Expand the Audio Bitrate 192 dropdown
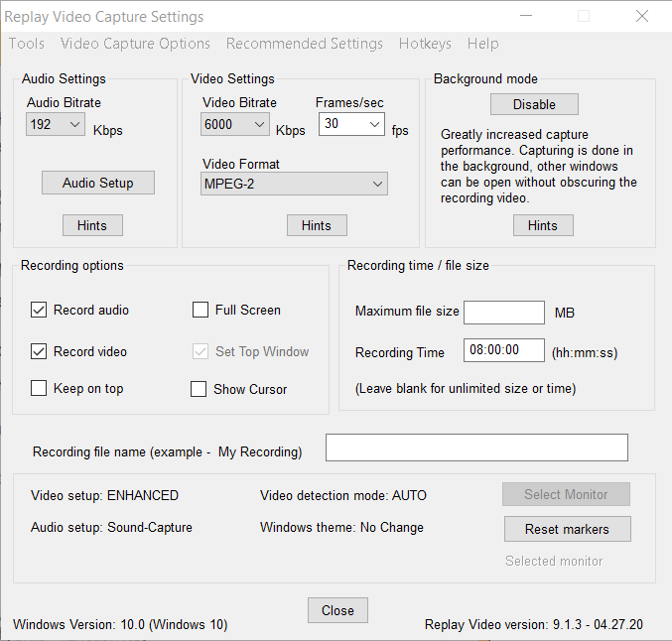The height and width of the screenshot is (641, 672). click(56, 124)
